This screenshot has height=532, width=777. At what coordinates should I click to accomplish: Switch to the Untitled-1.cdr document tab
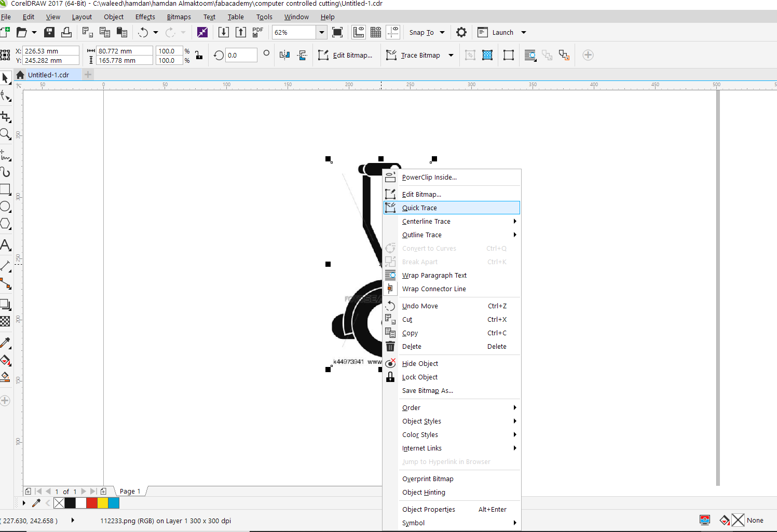coord(48,75)
